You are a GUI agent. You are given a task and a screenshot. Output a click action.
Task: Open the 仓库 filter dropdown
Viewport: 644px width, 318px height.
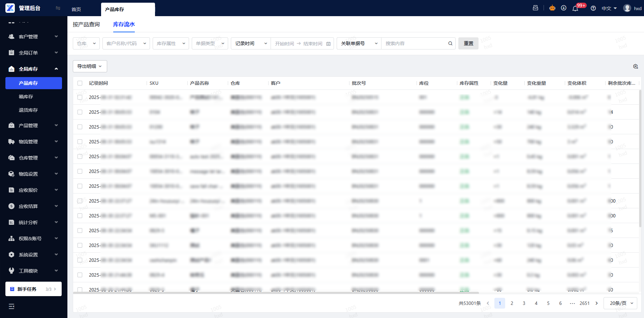(86, 43)
